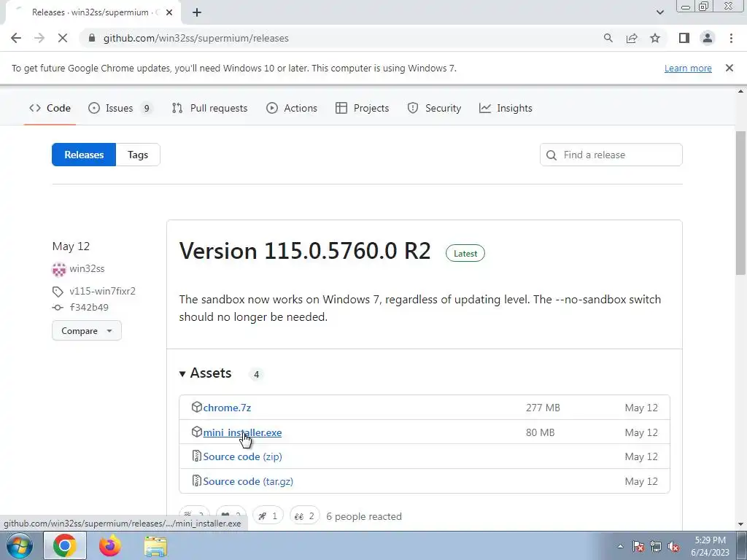Viewport: 747px width, 560px height.
Task: Open the Version 115.0.5760.0 R2 title
Action: [305, 251]
